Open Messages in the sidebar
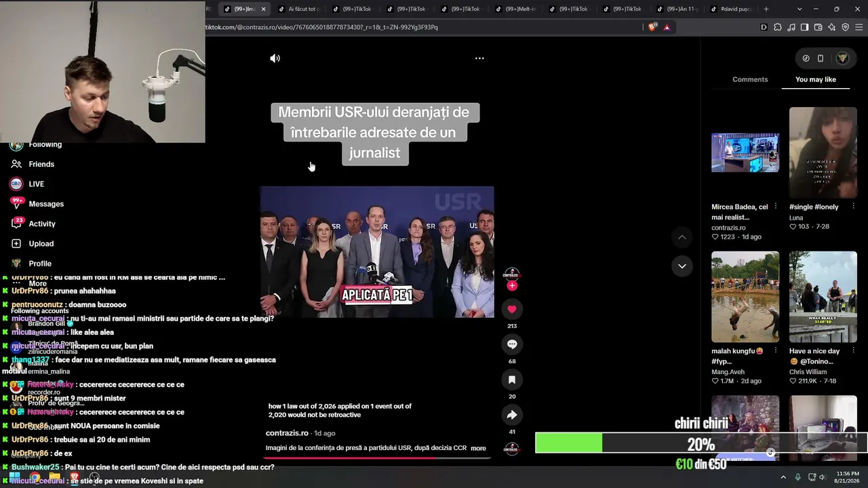The width and height of the screenshot is (868, 488). (46, 204)
